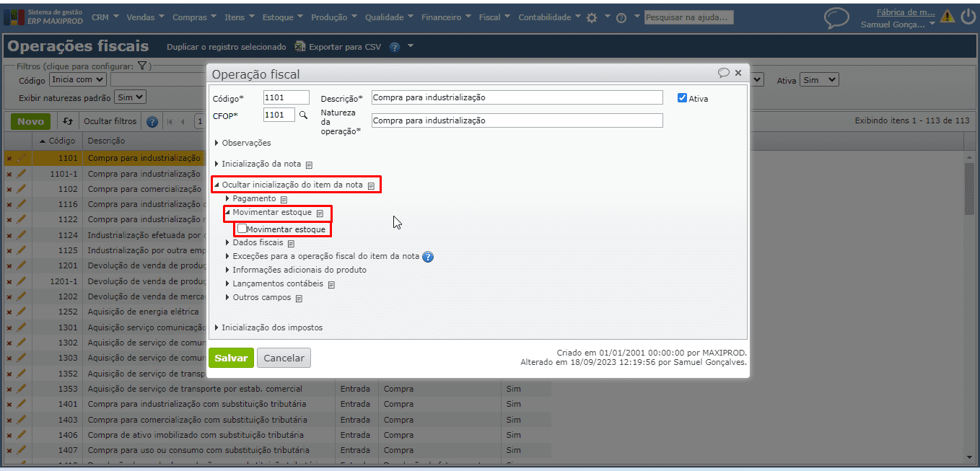Screen dimensions: 980x471
Task: Click the edit pencil for row 1101-1
Action: [x=21, y=174]
